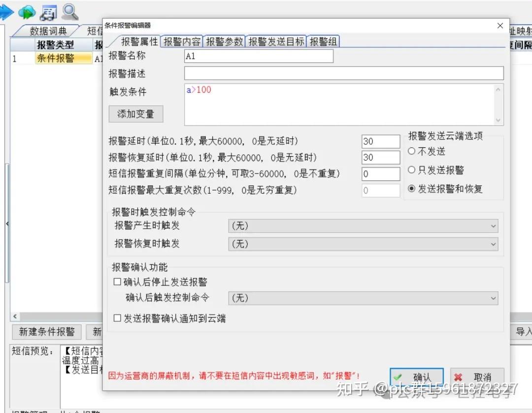Enable the 发送报警确认通知到云端 checkbox

(x=117, y=318)
